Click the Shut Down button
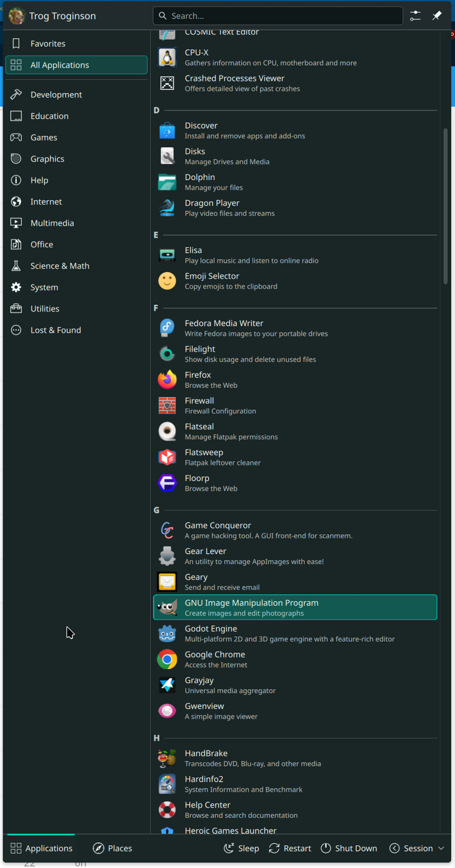 tap(349, 848)
